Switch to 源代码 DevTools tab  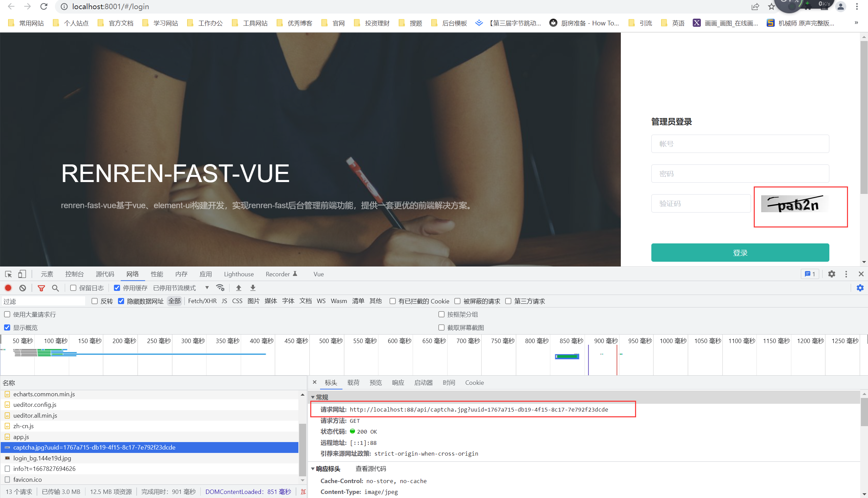(x=105, y=274)
